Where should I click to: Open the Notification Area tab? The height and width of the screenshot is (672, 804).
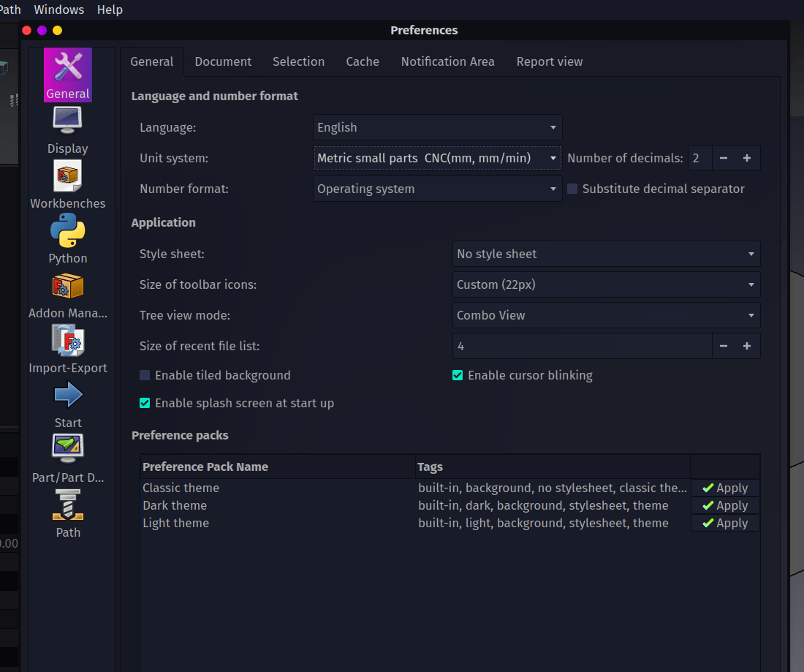pos(447,61)
